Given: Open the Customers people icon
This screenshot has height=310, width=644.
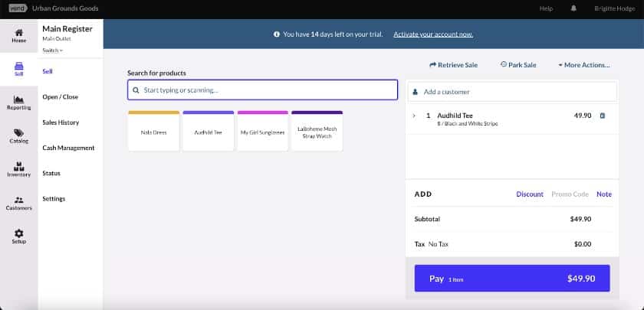Looking at the screenshot, I should click(x=18, y=200).
